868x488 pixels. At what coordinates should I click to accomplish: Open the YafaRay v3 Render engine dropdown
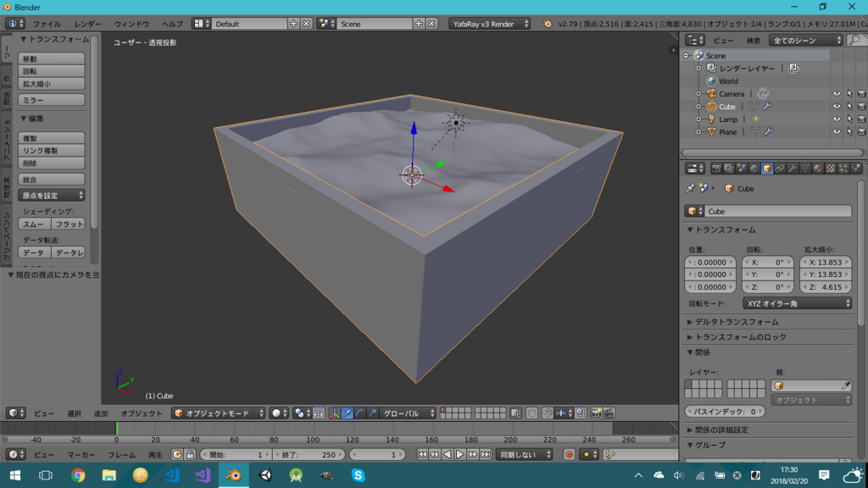click(x=489, y=24)
